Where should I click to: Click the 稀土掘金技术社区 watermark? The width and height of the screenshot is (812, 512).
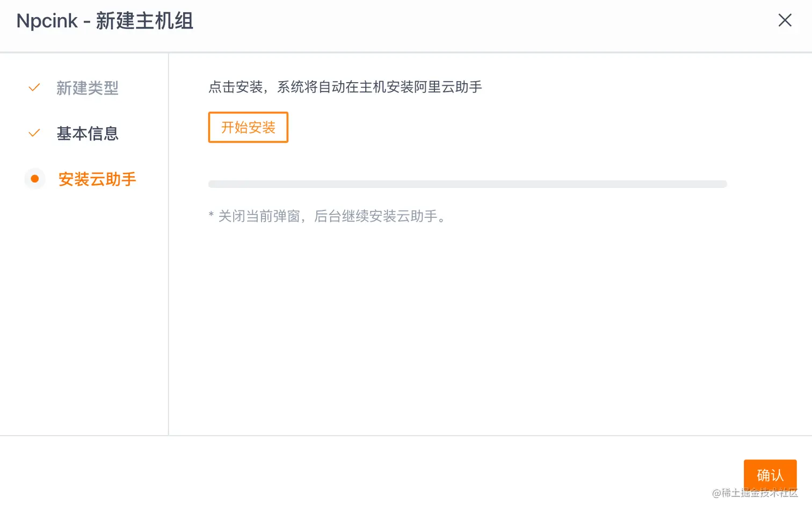tap(755, 493)
